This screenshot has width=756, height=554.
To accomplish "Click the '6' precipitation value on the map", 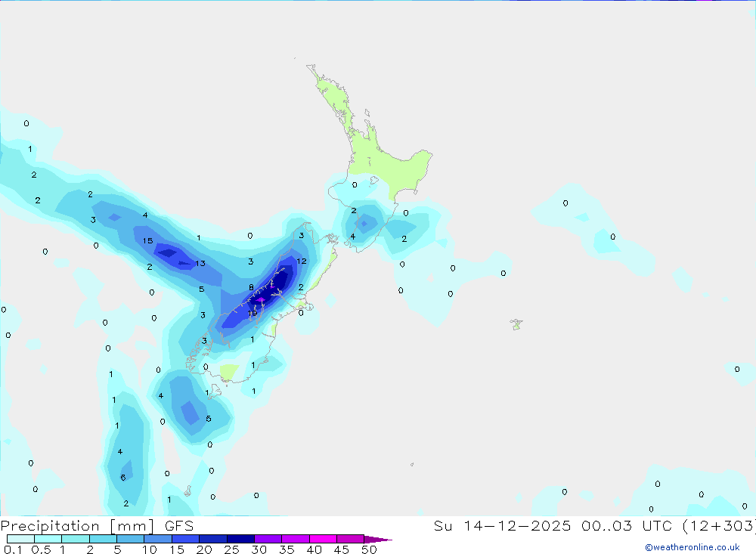I will 123,478.
